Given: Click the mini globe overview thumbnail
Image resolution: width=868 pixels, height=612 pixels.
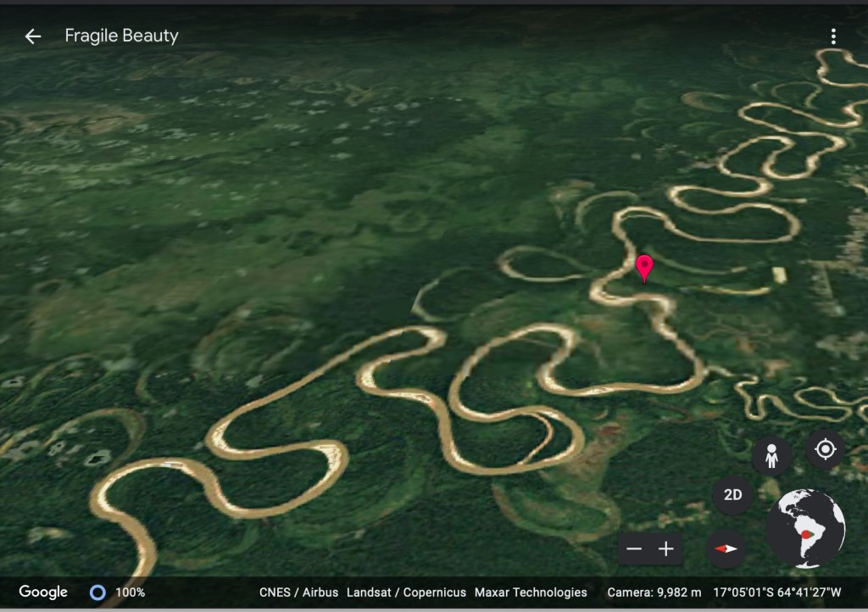Looking at the screenshot, I should (805, 528).
